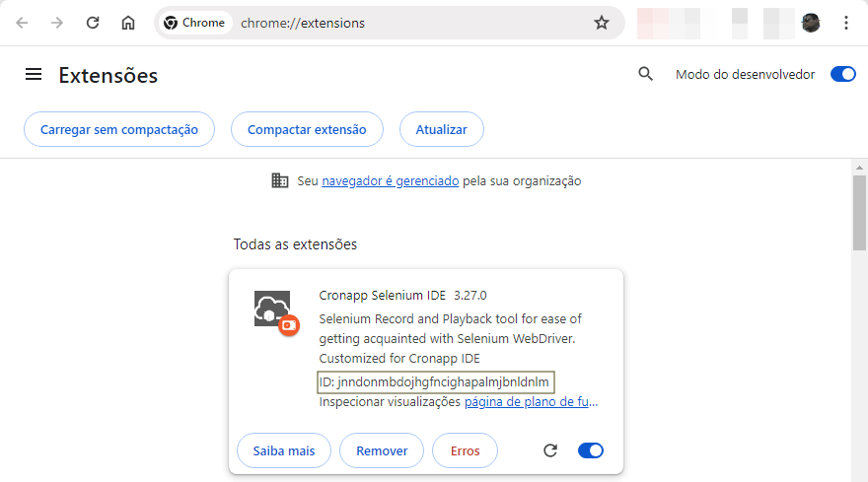Open the Extensões hamburger main menu
Image resolution: width=868 pixels, height=482 pixels.
click(34, 74)
